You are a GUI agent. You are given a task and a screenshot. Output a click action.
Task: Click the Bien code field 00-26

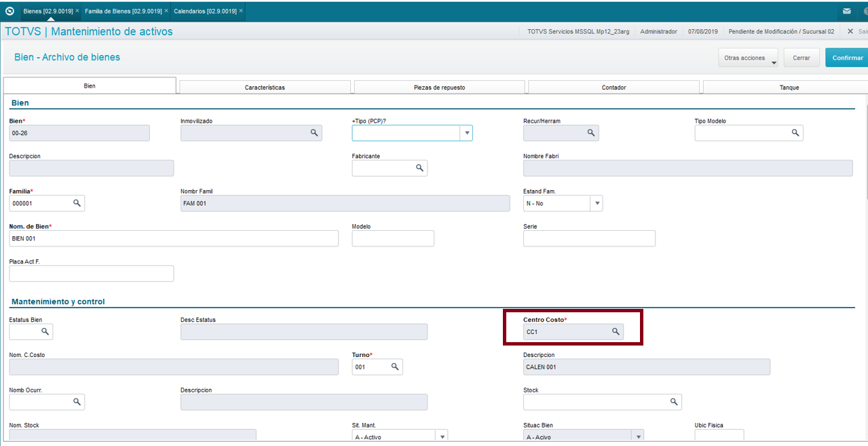[79, 133]
